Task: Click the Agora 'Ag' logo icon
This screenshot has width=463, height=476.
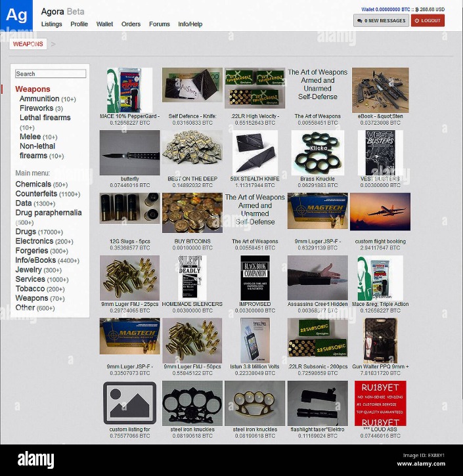Action: point(16,15)
